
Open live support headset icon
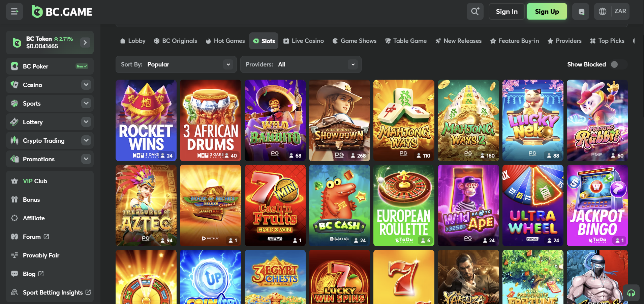click(x=631, y=293)
